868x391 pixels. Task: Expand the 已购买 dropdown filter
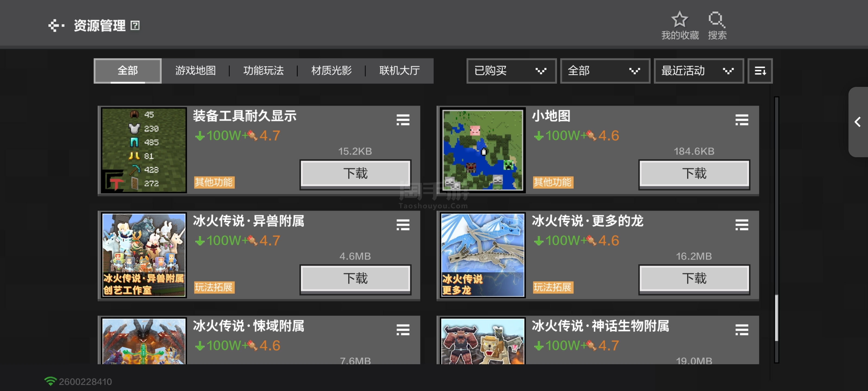511,71
